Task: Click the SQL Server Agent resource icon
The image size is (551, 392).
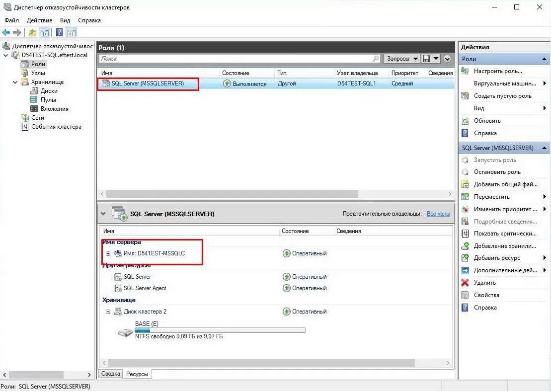Action: pyautogui.click(x=118, y=288)
